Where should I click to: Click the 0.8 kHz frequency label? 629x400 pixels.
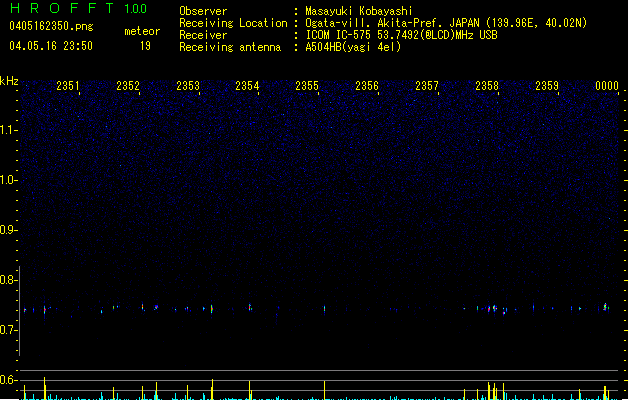pos(8,280)
